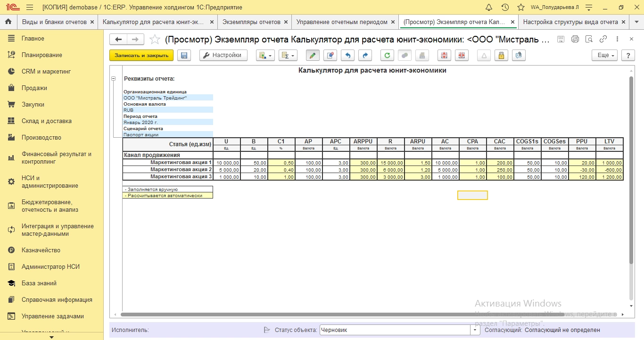Expand the Статус объекта dropdown arrow
The image size is (644, 340).
point(474,330)
